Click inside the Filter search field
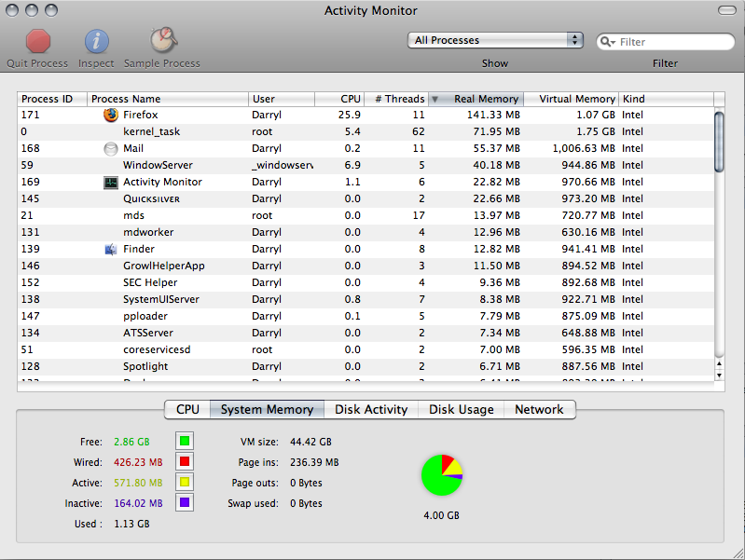The width and height of the screenshot is (745, 560). click(x=666, y=42)
